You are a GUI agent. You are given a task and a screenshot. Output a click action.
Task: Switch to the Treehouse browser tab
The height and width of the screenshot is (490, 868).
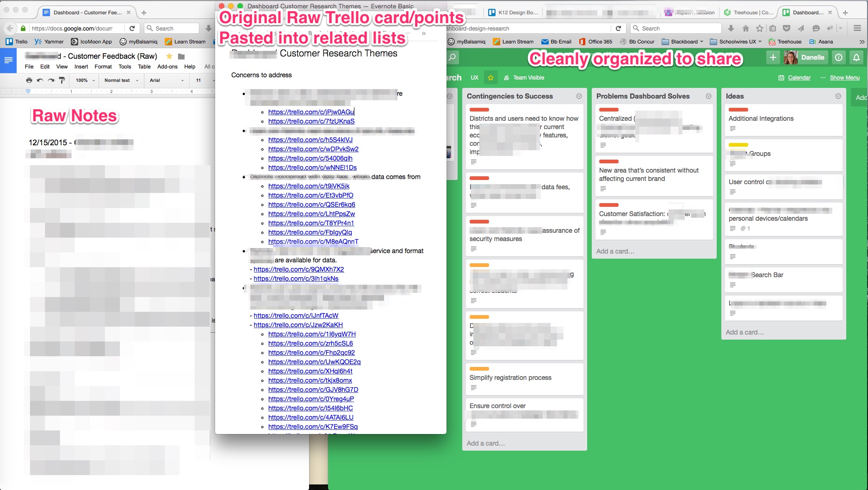pos(748,12)
